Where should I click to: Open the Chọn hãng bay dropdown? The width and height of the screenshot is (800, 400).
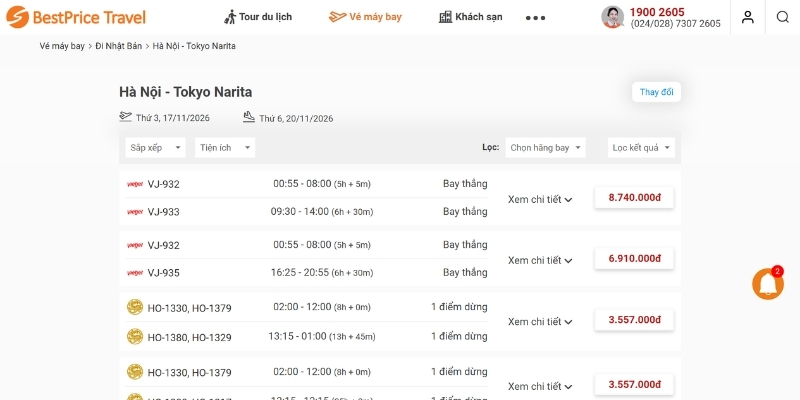[x=545, y=147]
